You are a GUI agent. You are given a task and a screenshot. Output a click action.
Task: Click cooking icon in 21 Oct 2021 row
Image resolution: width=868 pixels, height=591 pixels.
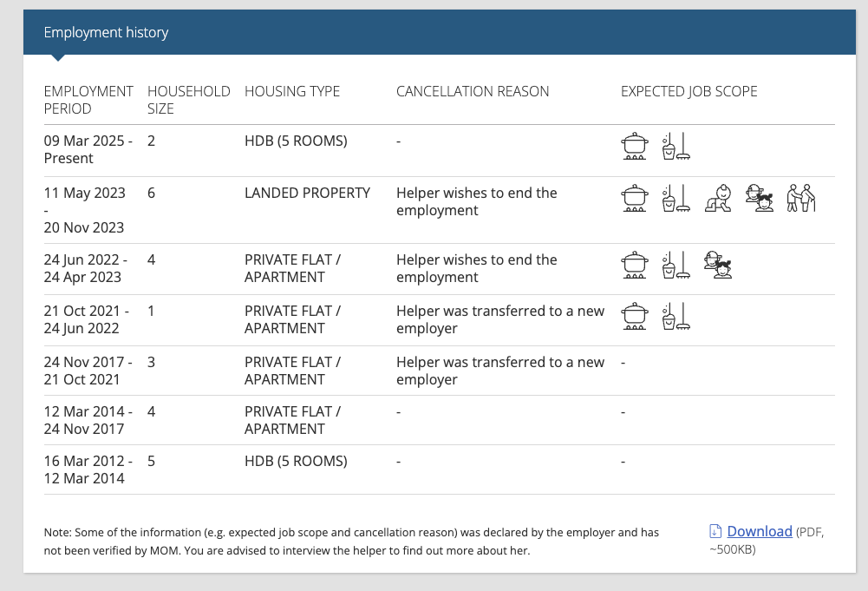tap(635, 316)
